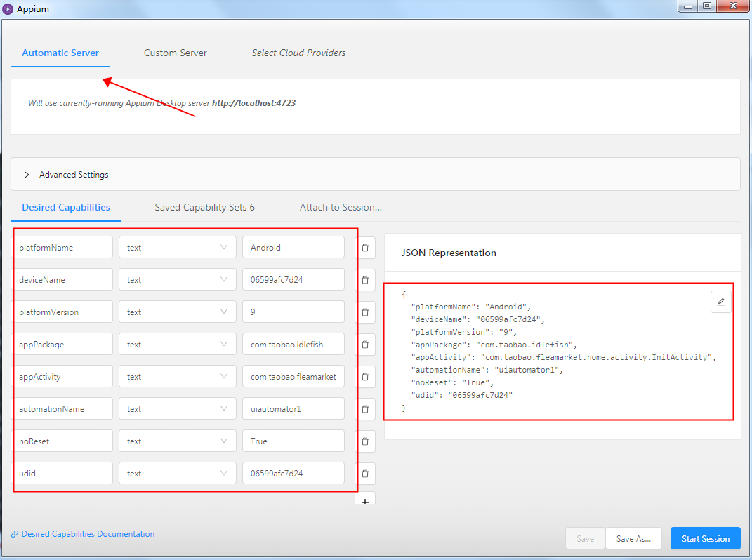752x560 pixels.
Task: Click the platformVersion name field
Action: (62, 312)
